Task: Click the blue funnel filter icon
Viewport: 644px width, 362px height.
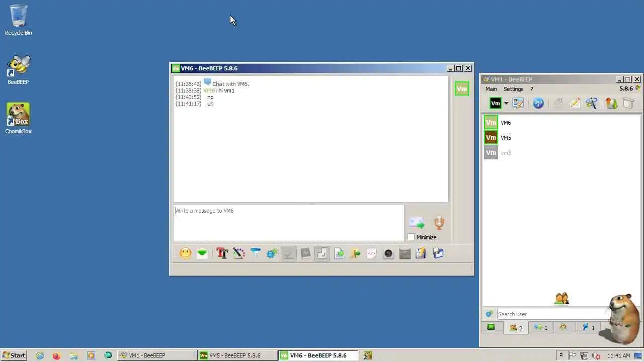Action: (x=255, y=253)
